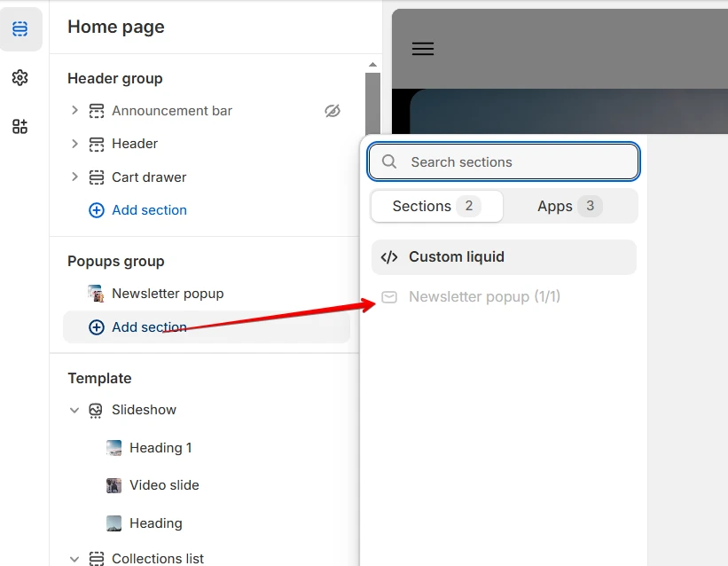728x566 pixels.
Task: Select Slideshow tree item
Action: (144, 410)
